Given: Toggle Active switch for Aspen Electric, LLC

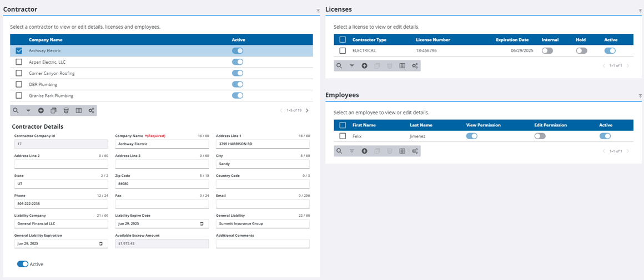Looking at the screenshot, I should click(238, 62).
